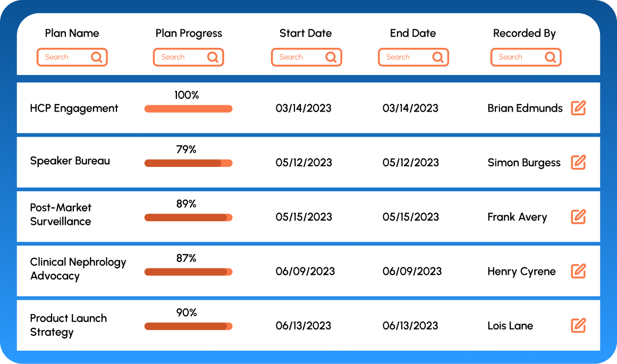Click the edit icon for Brian Edmunds
The image size is (617, 364).
pyautogui.click(x=578, y=108)
